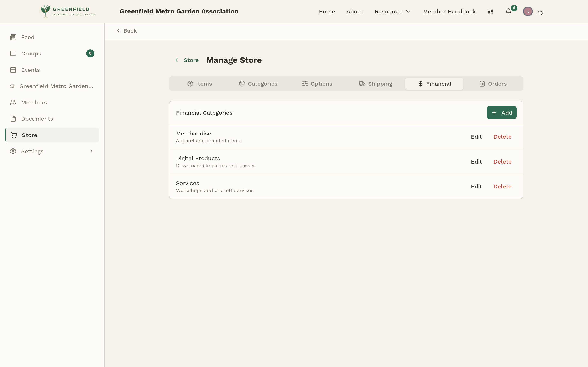Select the Store shopping cart icon

(14, 135)
